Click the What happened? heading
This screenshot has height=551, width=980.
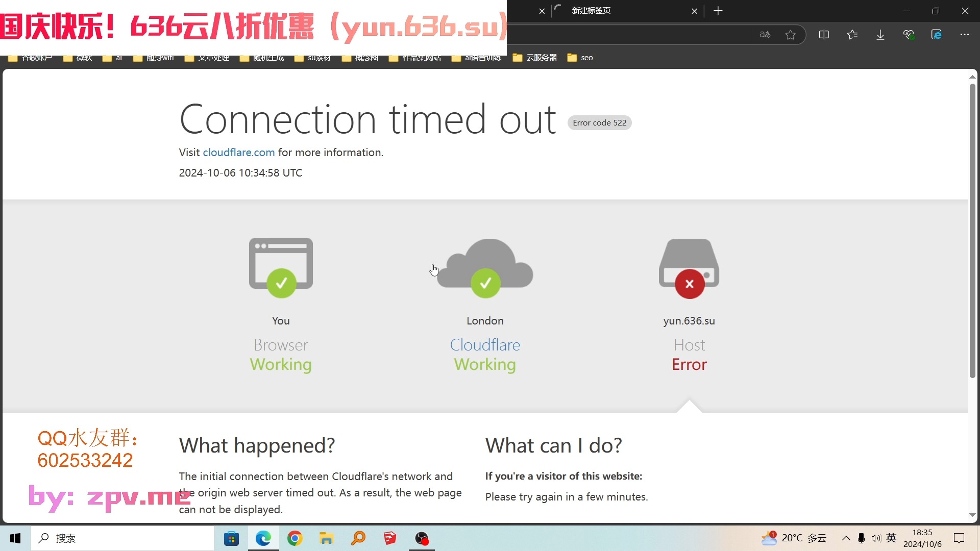[257, 445]
